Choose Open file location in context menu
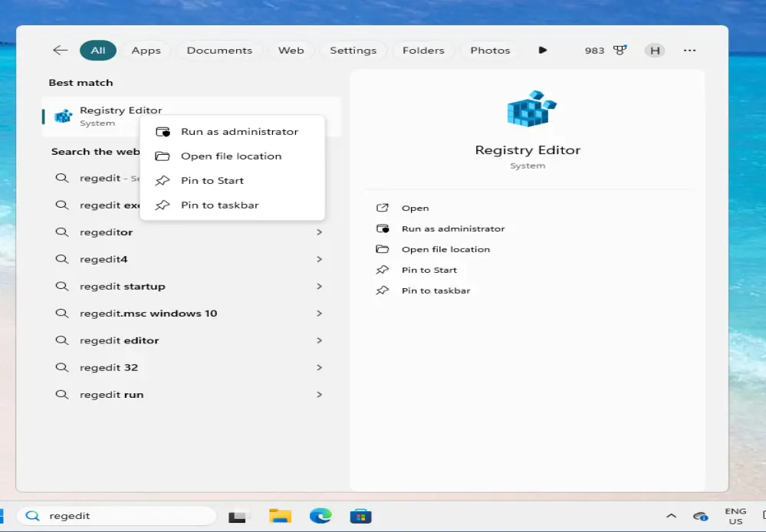Screen dimensions: 766x532 pyautogui.click(x=232, y=156)
